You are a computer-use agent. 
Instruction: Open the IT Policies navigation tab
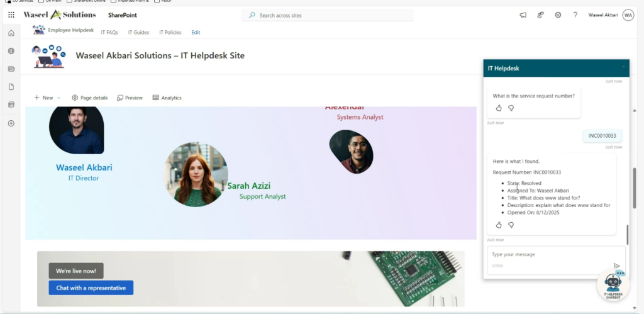pyautogui.click(x=170, y=33)
